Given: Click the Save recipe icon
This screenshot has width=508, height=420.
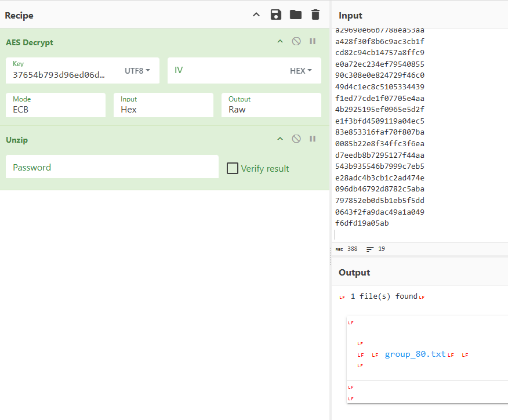Looking at the screenshot, I should 276,15.
